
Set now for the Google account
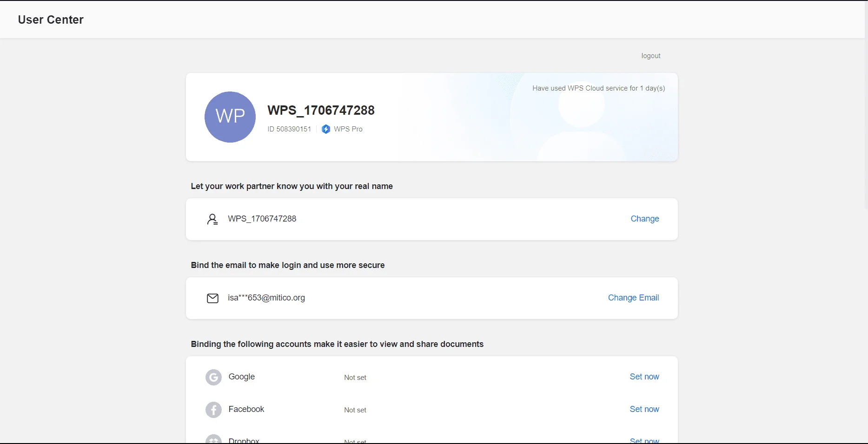pos(644,377)
